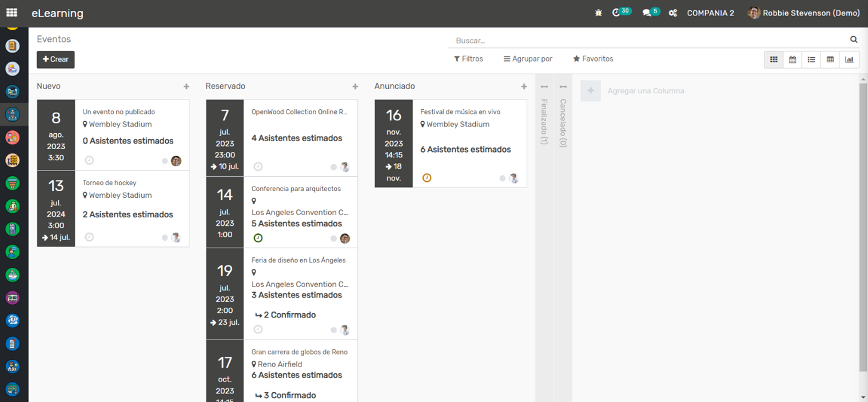
Task: Click the Buscar search field
Action: pos(649,41)
